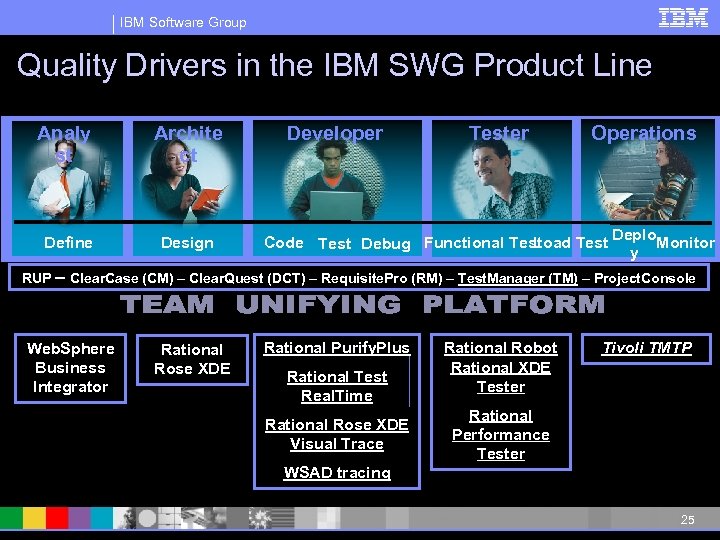Click the slide title Quality Drivers
Screen dimensions: 720x540
point(334,65)
